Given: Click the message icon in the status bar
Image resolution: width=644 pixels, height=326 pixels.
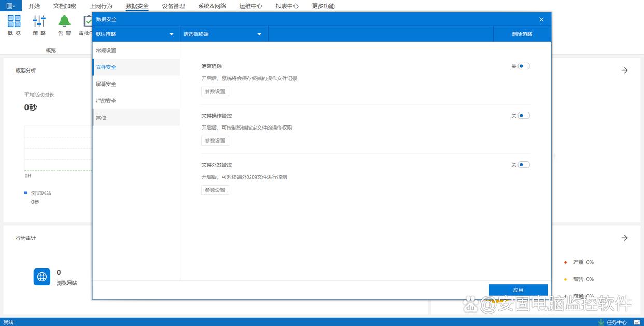Looking at the screenshot, I should point(637,322).
